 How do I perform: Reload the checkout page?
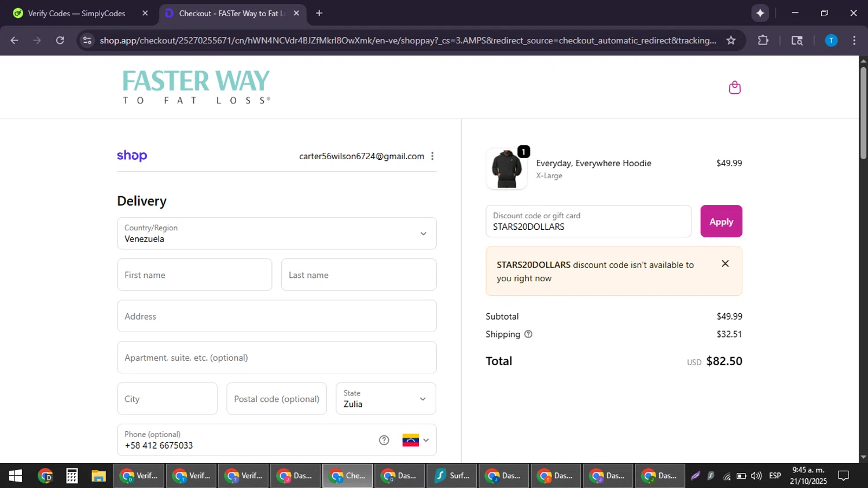[60, 41]
